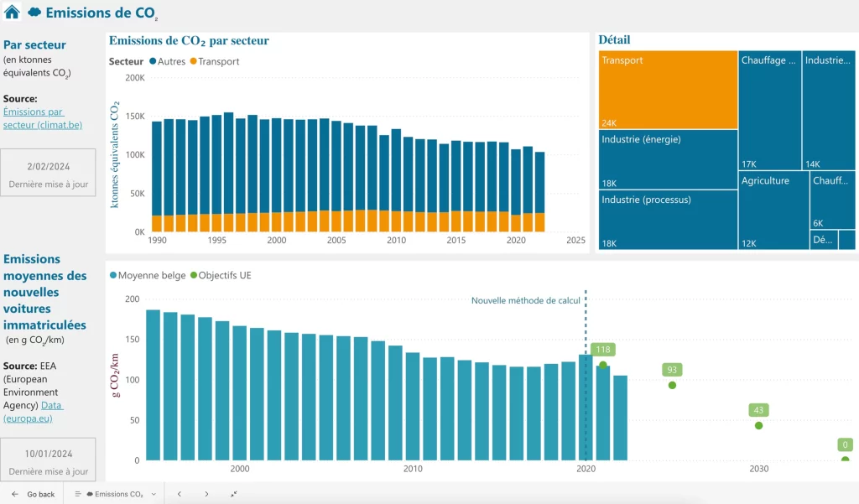Click the Go back arrow icon
The height and width of the screenshot is (504, 859).
click(x=15, y=494)
